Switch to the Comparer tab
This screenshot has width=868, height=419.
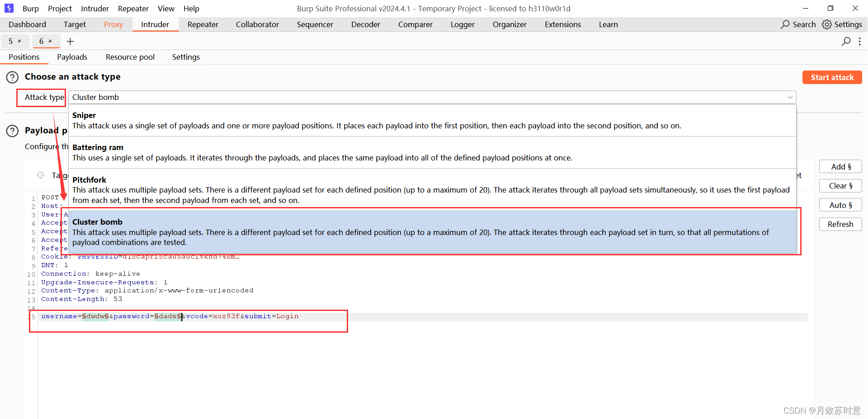[415, 24]
